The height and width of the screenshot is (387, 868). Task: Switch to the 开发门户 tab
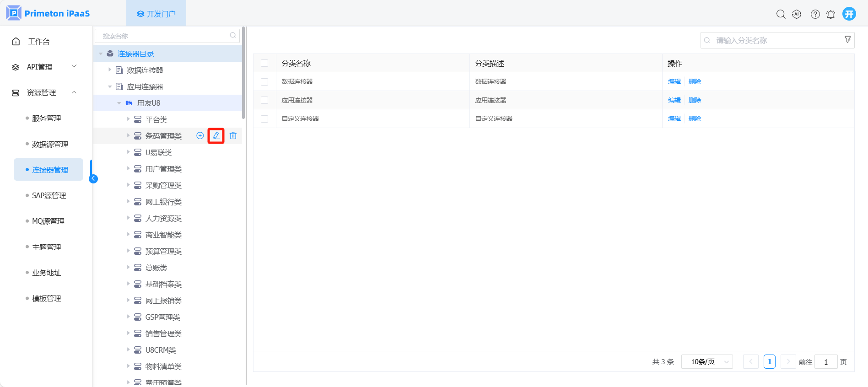click(156, 14)
